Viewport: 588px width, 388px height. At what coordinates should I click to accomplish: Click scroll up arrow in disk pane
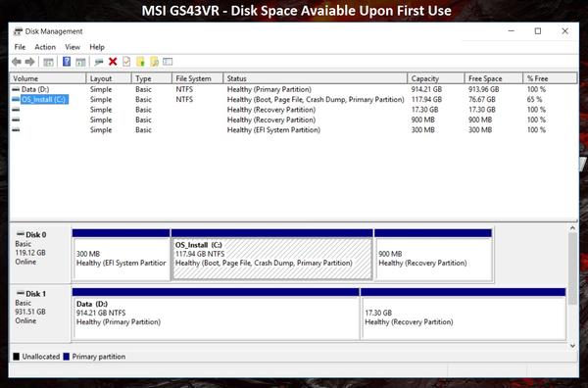pyautogui.click(x=572, y=228)
